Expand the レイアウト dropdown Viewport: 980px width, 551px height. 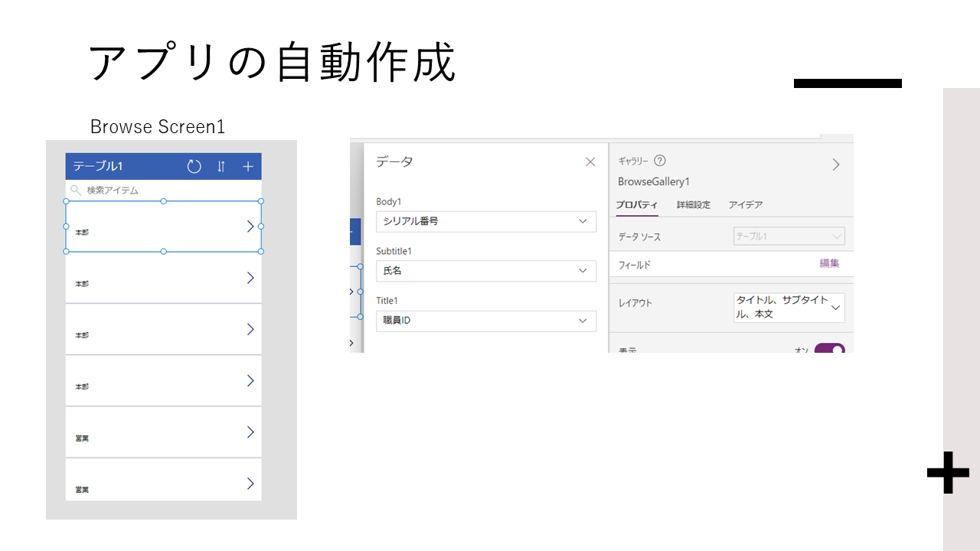click(x=789, y=308)
